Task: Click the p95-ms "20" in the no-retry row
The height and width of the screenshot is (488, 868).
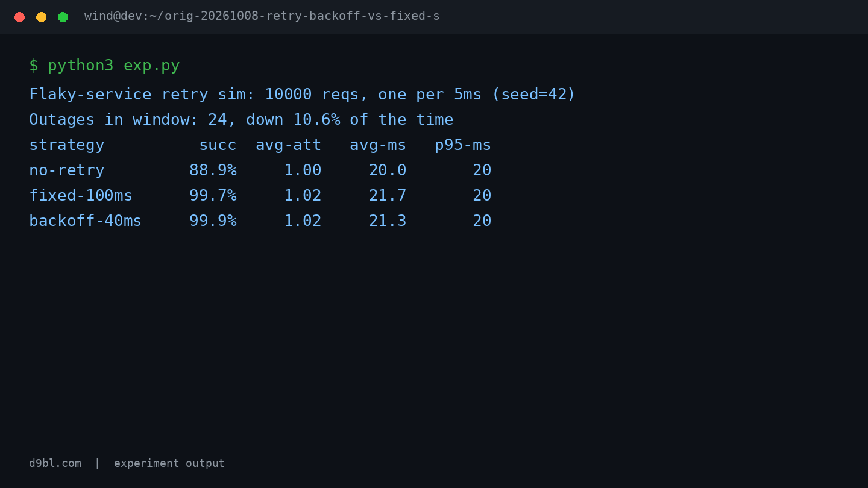Action: [x=482, y=170]
